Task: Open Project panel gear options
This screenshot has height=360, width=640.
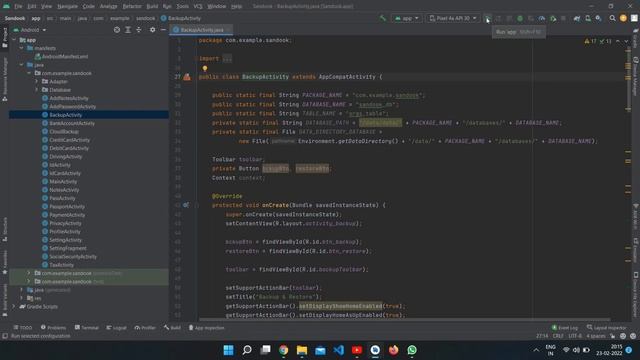Action: (152, 30)
